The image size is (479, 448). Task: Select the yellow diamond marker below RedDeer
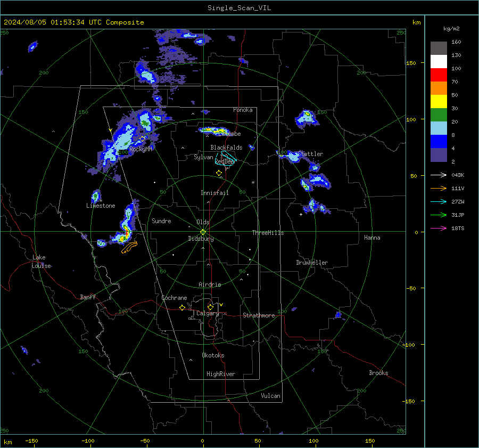point(219,173)
